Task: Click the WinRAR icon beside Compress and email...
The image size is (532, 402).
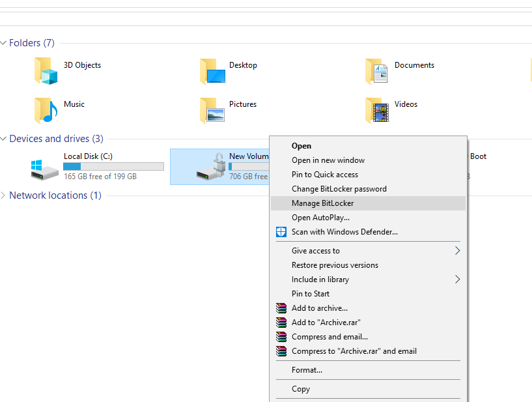Action: 281,337
